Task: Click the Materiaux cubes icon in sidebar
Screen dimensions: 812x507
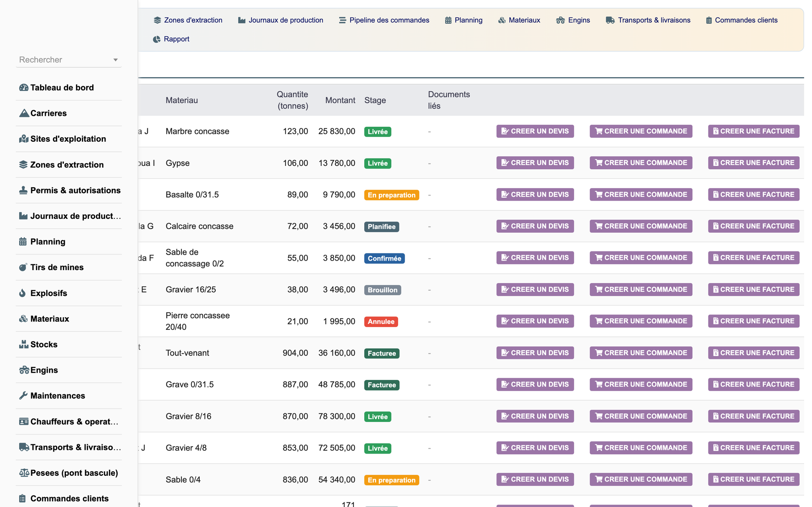Action: 23,319
